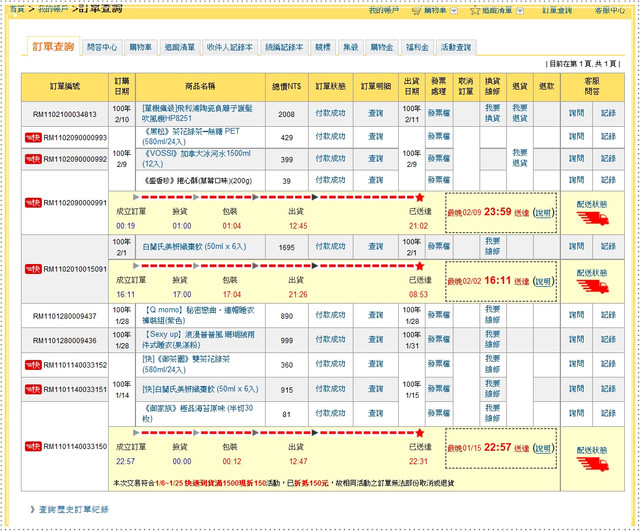Click 我要維修 for the 1695 白蘭氏 order

pyautogui.click(x=493, y=246)
